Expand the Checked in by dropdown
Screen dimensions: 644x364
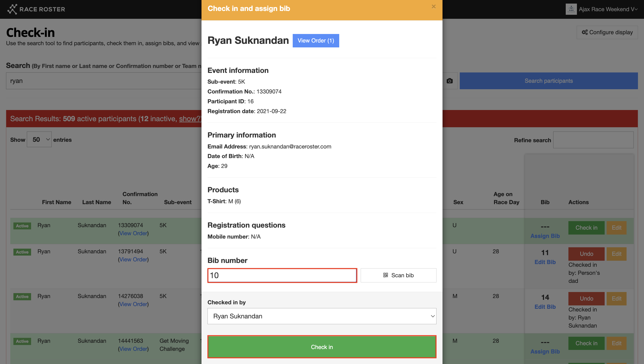click(322, 316)
